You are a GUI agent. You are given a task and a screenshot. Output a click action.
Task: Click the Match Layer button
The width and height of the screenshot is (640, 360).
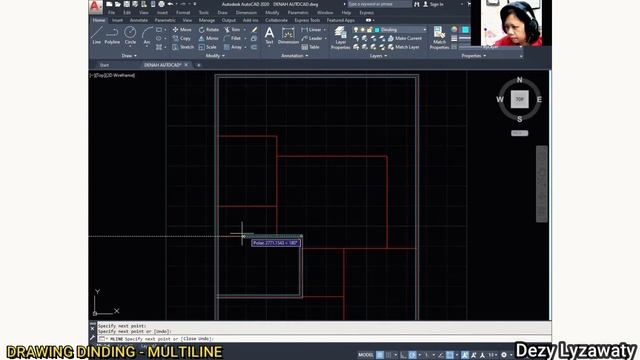tap(403, 47)
